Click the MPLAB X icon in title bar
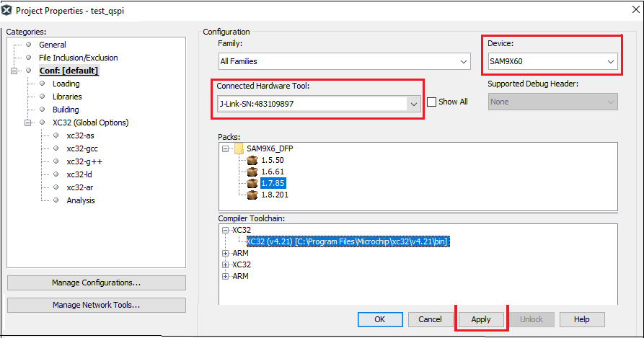 tap(6, 10)
